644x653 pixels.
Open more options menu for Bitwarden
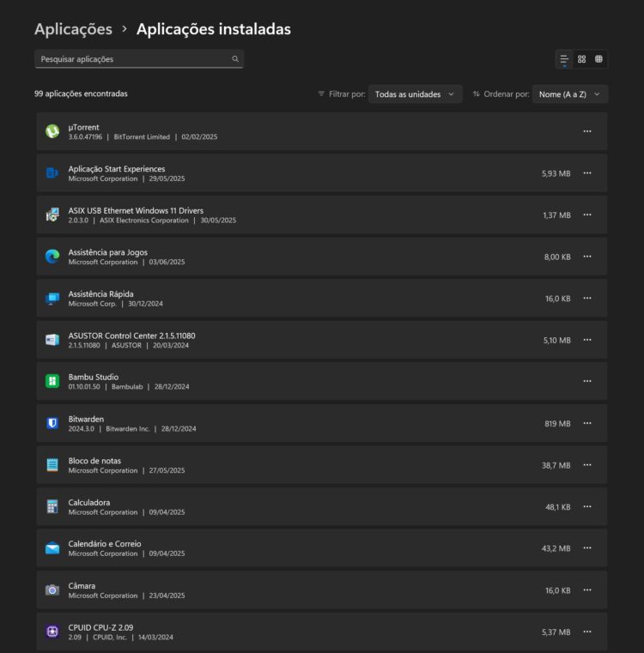click(587, 423)
